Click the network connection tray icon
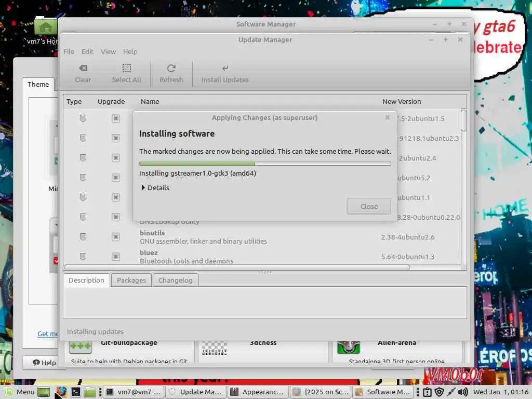Image resolution: width=532 pixels, height=399 pixels. pyautogui.click(x=451, y=392)
